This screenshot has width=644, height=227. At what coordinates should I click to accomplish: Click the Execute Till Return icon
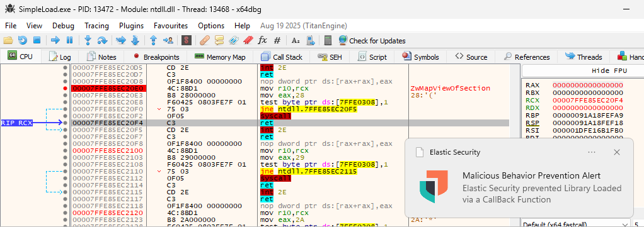(154, 41)
